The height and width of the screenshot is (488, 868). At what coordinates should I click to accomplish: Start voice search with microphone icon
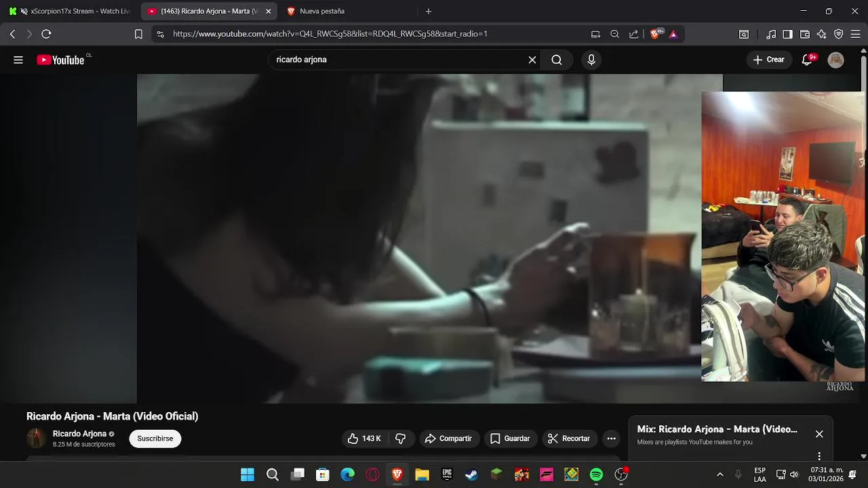591,60
